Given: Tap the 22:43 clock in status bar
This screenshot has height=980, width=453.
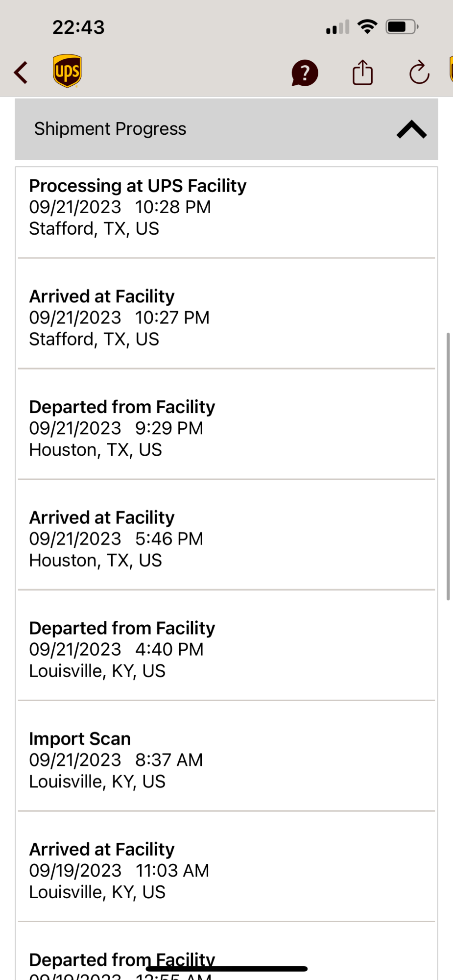Looking at the screenshot, I should click(x=78, y=27).
